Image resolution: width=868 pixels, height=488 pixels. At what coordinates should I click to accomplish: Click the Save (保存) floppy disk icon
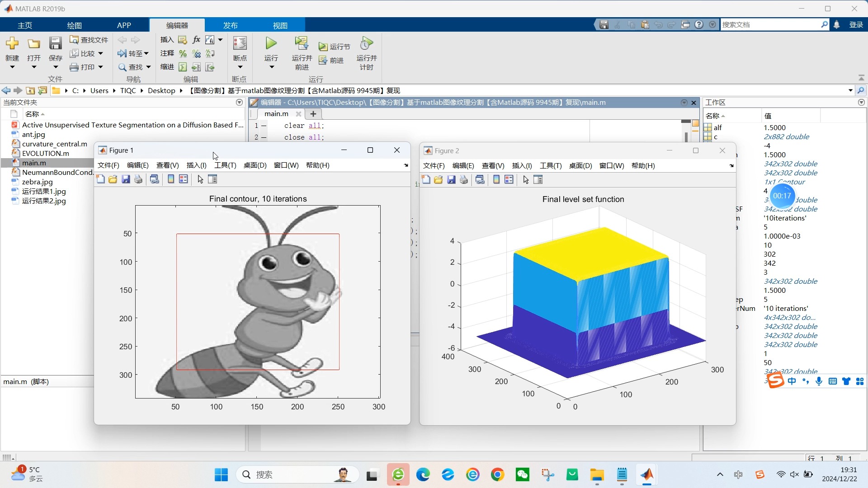(x=55, y=44)
